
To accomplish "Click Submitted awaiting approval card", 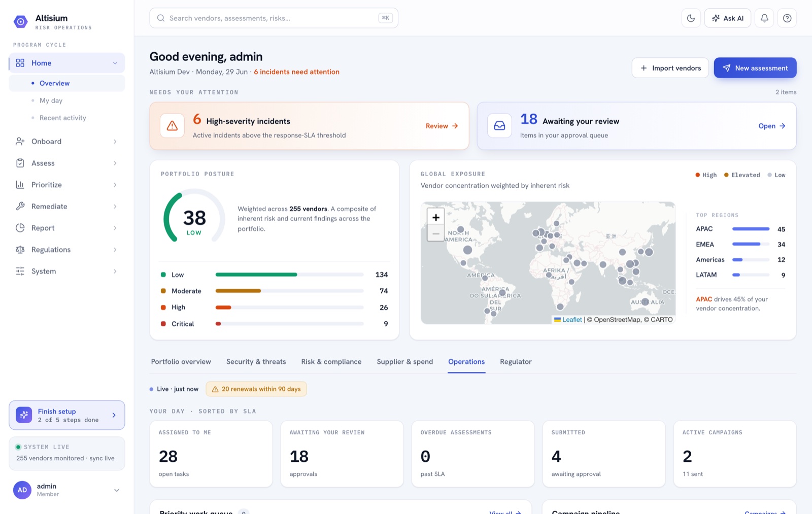I will [x=604, y=454].
